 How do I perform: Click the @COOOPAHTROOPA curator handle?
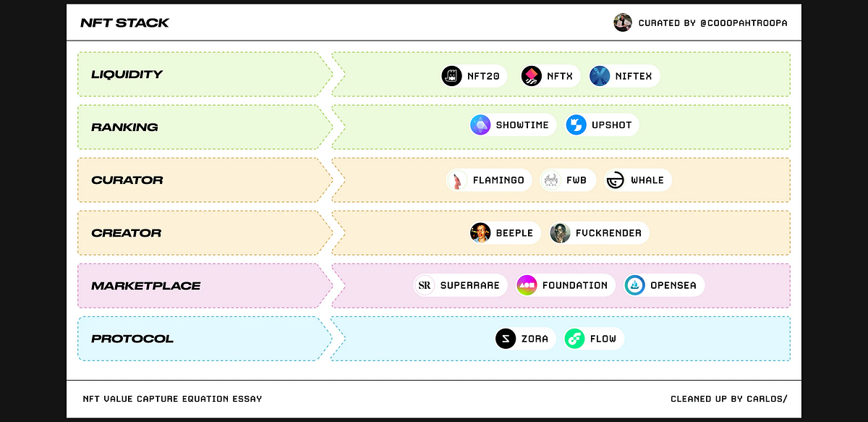click(744, 23)
